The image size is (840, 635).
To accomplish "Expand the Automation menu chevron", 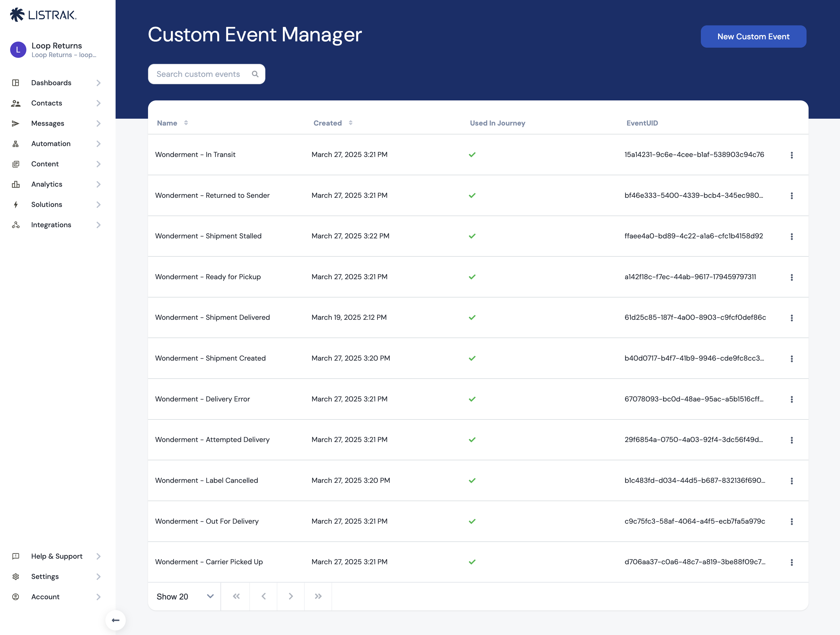I will pyautogui.click(x=98, y=144).
